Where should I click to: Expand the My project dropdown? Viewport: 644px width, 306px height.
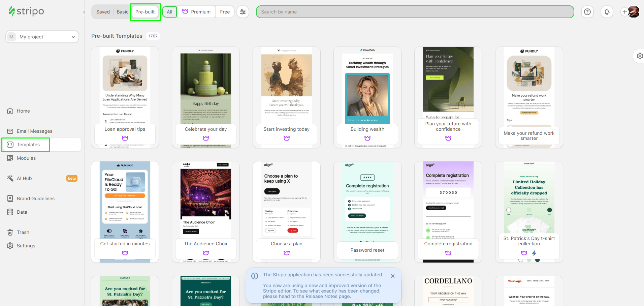(x=42, y=37)
